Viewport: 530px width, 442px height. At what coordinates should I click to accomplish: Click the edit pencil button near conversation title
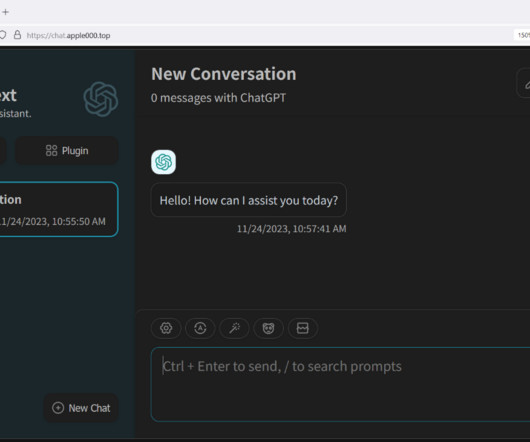(x=524, y=83)
